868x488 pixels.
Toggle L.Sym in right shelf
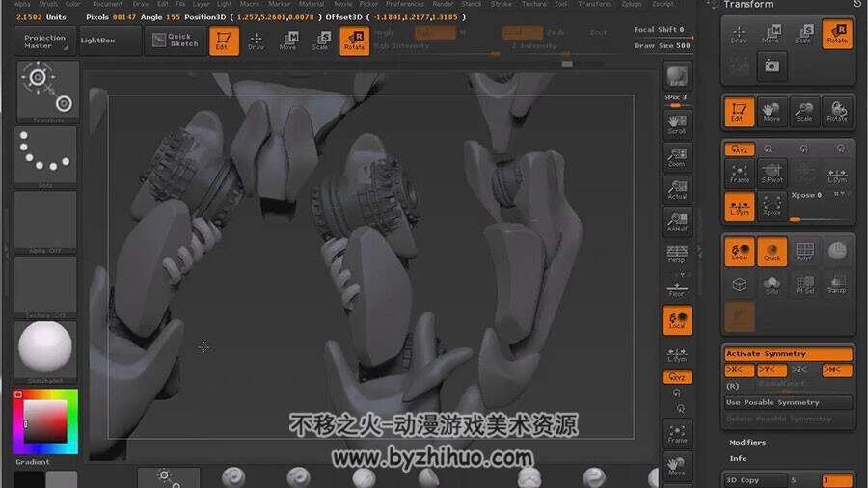click(676, 354)
